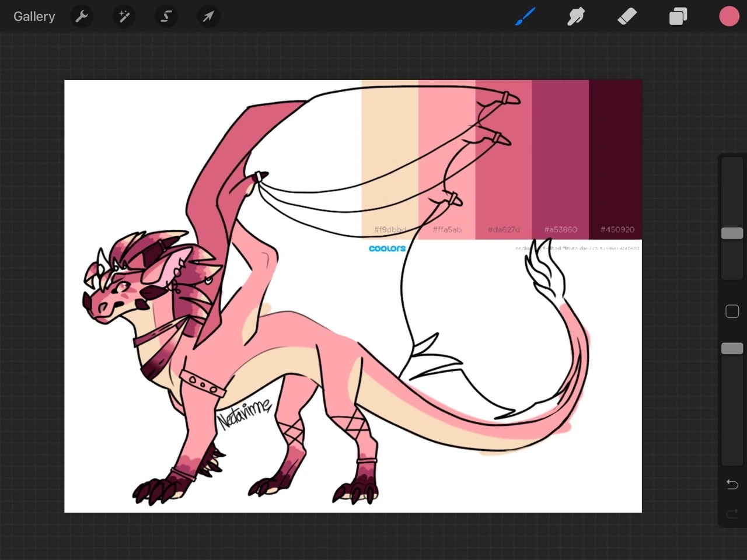Open the Selection tool
Image resolution: width=747 pixels, height=560 pixels.
(166, 16)
